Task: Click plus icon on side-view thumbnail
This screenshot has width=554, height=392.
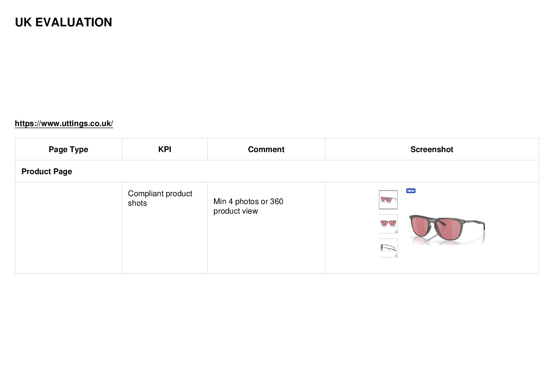Action: (x=396, y=256)
